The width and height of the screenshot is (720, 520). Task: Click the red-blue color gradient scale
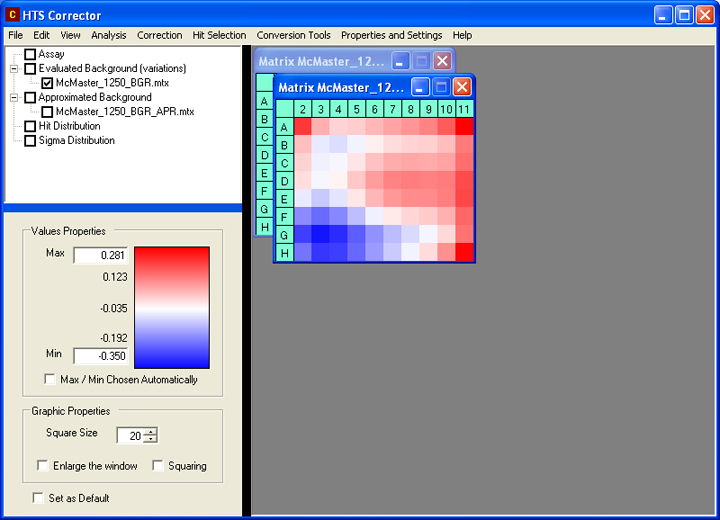coord(172,307)
